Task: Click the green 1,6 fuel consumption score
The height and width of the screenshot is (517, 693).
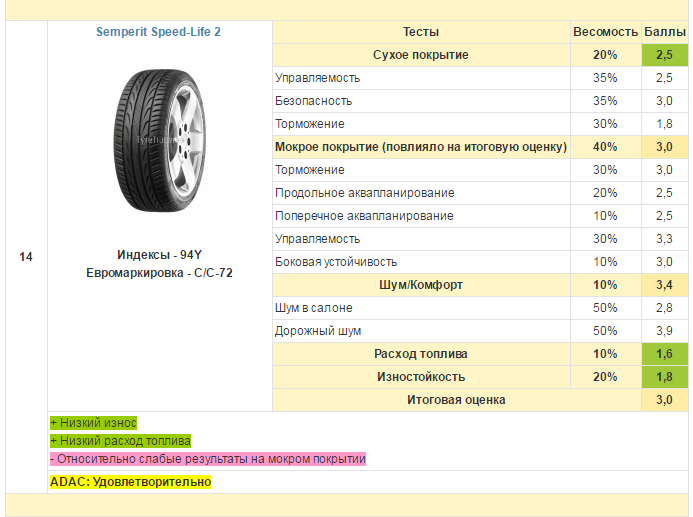Action: click(x=664, y=354)
